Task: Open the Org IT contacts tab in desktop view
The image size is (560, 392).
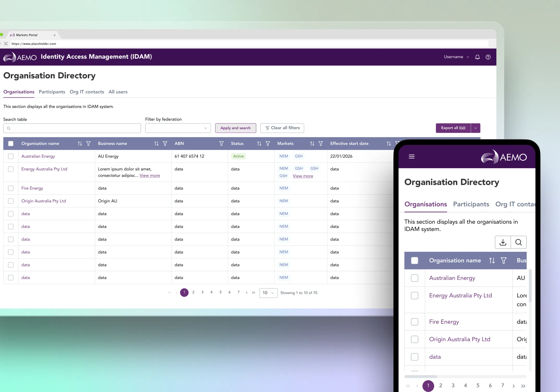Action: click(x=87, y=92)
